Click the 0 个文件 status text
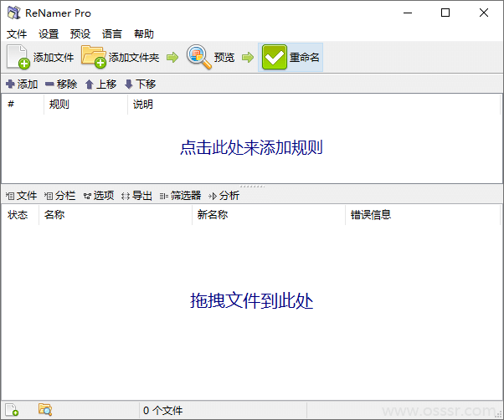 (x=162, y=410)
